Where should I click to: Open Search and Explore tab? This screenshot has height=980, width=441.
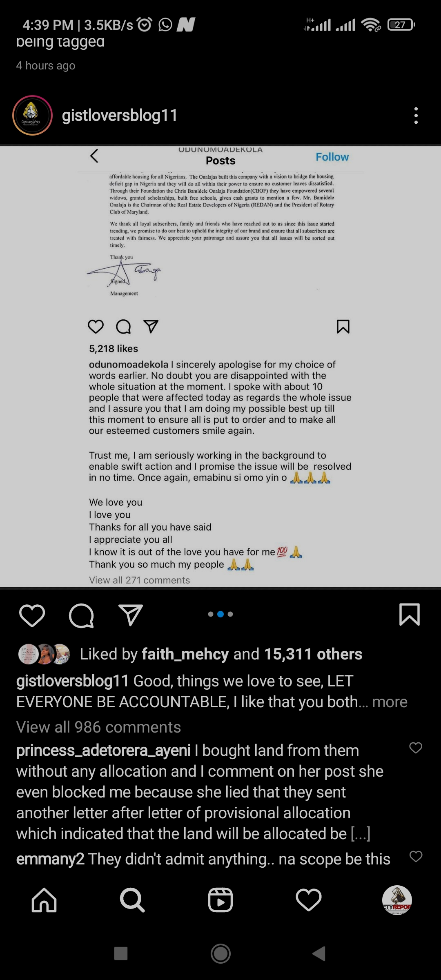[x=132, y=900]
